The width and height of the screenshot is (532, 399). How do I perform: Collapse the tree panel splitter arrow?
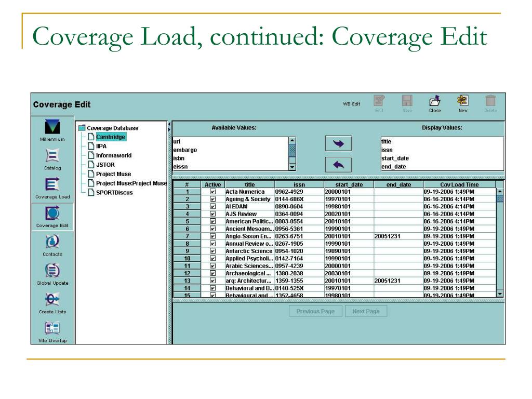(169, 125)
